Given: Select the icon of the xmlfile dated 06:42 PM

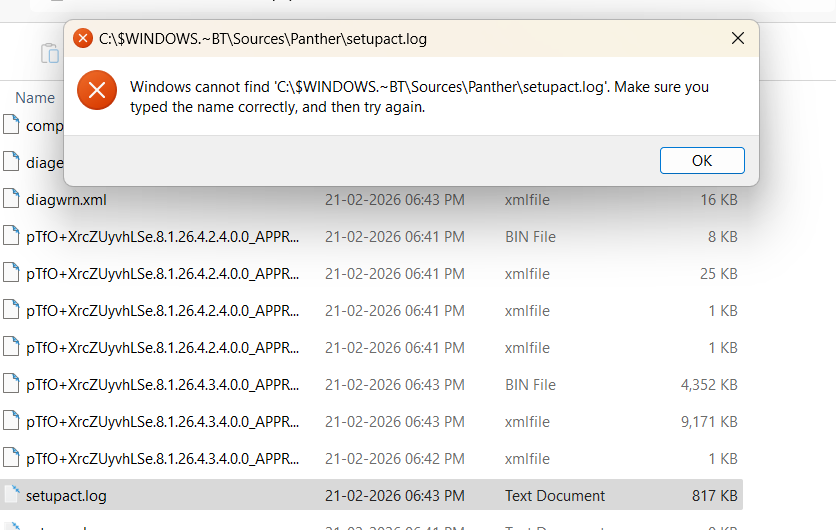Looking at the screenshot, I should [x=11, y=457].
